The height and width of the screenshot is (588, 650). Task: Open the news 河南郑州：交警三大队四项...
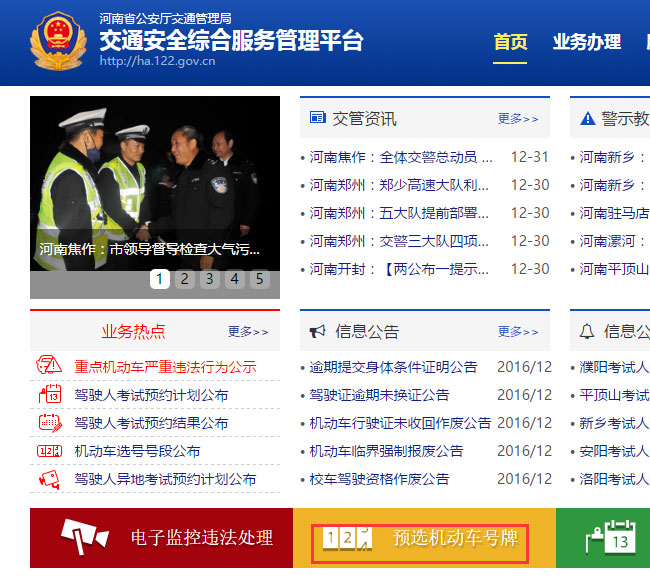click(399, 241)
